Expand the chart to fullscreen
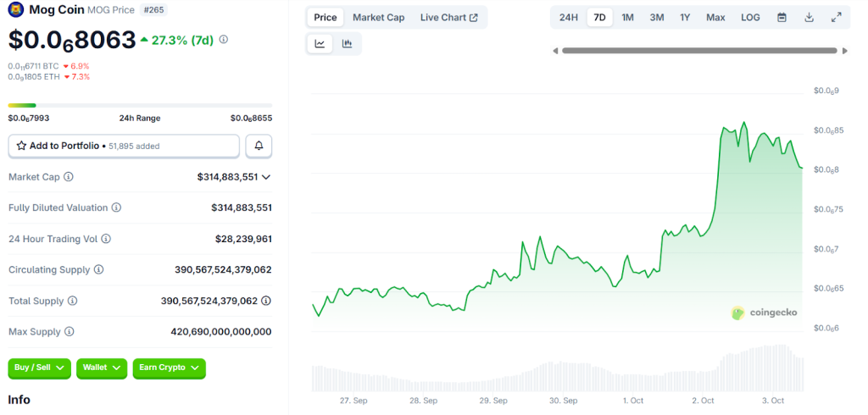This screenshot has width=868, height=415. 836,17
